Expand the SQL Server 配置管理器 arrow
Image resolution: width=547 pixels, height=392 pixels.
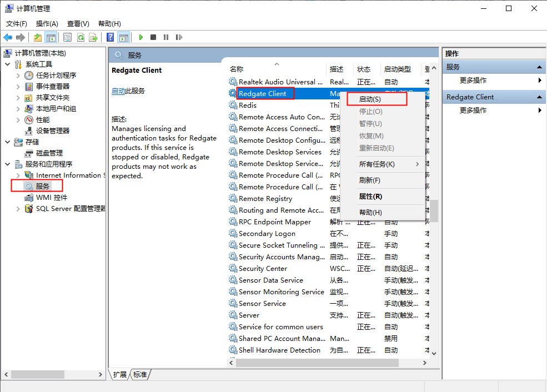[x=18, y=209]
